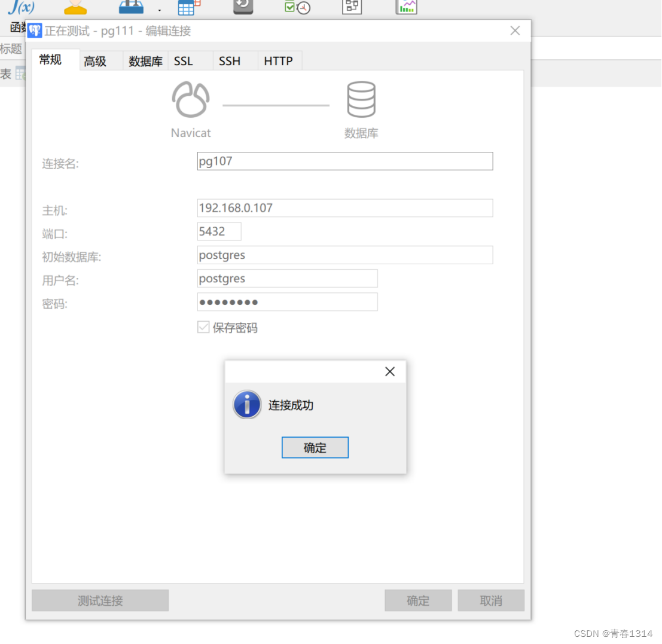This screenshot has height=644, width=662.
Task: Click the 取消 button
Action: 491,600
